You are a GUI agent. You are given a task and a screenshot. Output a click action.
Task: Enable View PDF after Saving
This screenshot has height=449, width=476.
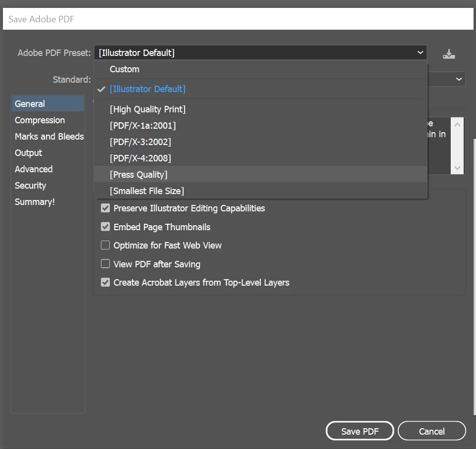click(x=105, y=264)
